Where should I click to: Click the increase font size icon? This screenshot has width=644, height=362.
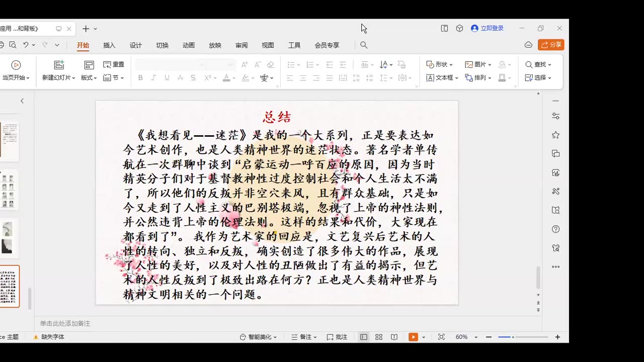(x=245, y=65)
